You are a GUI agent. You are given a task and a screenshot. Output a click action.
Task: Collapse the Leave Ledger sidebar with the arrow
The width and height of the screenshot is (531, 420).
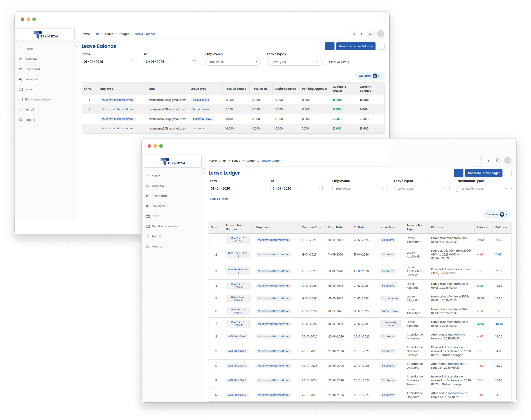[204, 171]
